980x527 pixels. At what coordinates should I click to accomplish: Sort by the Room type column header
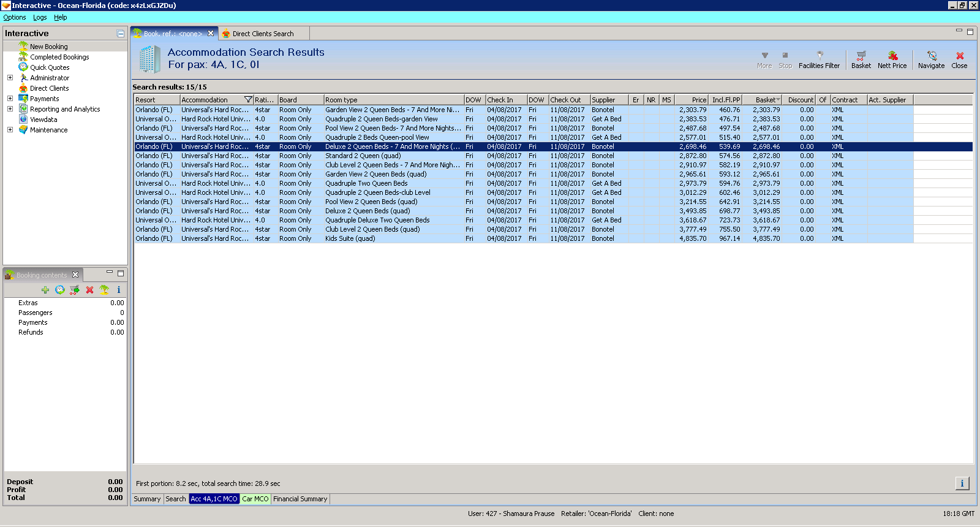coord(394,100)
